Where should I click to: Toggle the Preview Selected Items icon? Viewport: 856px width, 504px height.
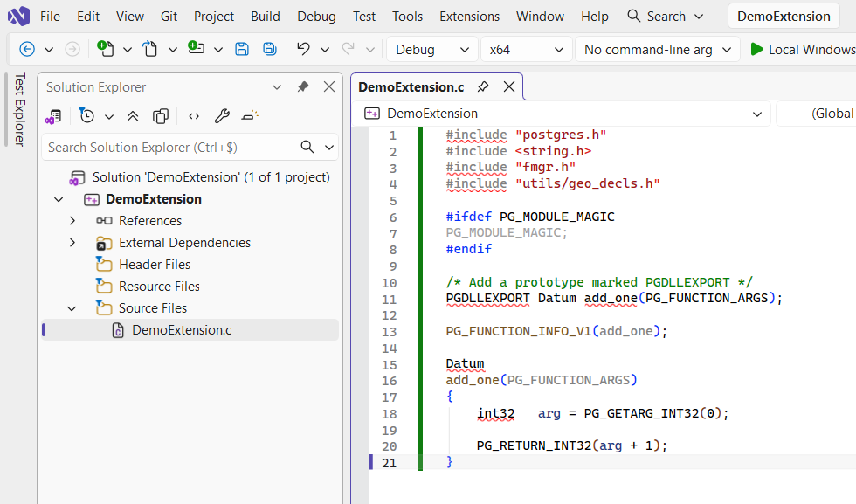pyautogui.click(x=162, y=115)
